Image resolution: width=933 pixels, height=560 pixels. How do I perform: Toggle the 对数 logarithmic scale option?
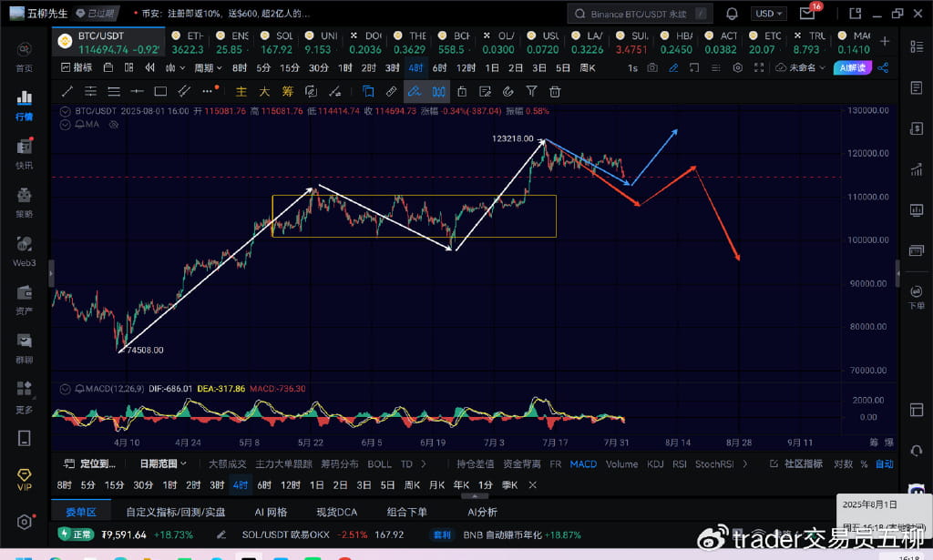pyautogui.click(x=843, y=463)
